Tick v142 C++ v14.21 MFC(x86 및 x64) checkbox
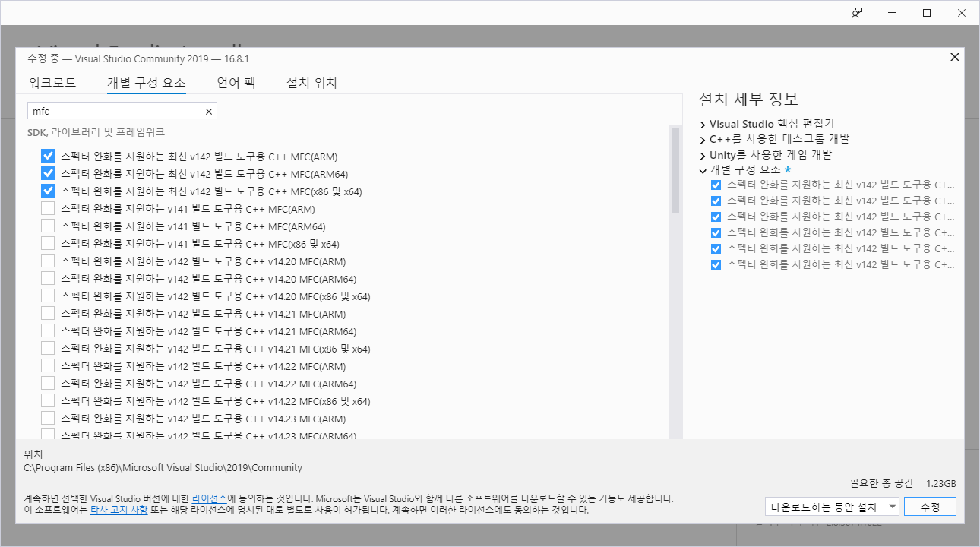The height and width of the screenshot is (547, 980). coord(48,349)
